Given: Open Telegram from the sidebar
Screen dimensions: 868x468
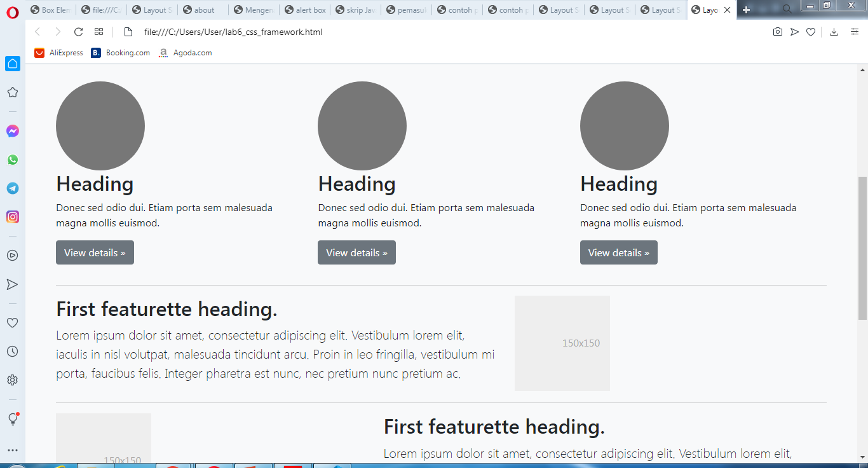Looking at the screenshot, I should tap(12, 188).
